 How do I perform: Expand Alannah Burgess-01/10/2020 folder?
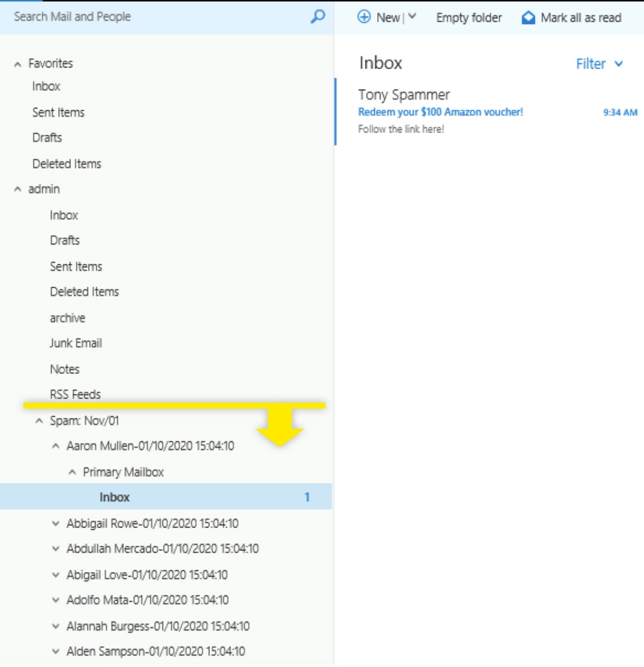(x=56, y=626)
